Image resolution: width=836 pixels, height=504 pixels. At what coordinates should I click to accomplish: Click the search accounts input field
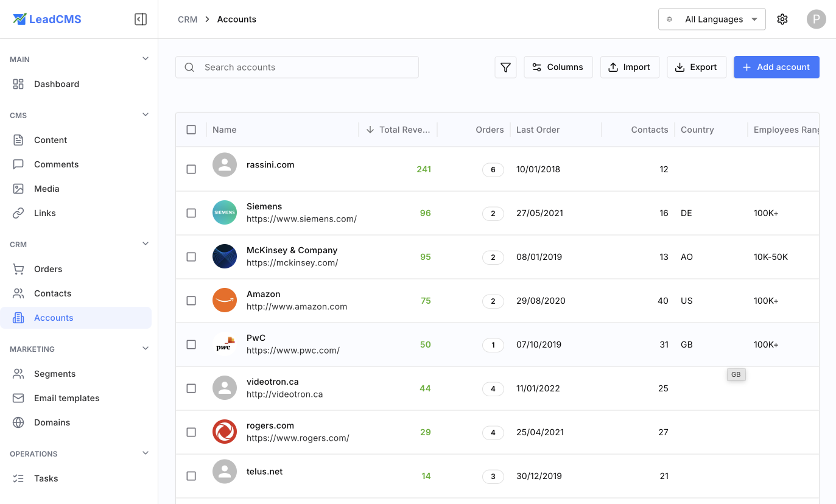click(297, 67)
